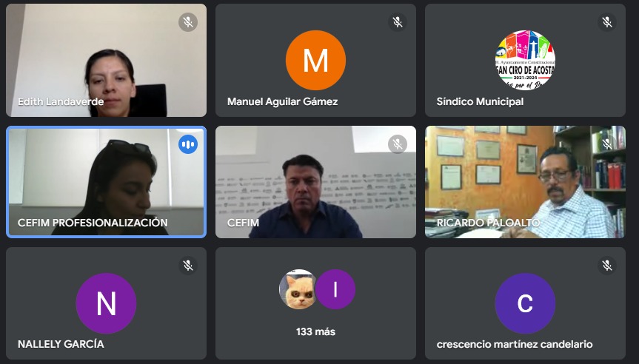Screen dimensions: 639x364
Task: Click muted mic icon on Manuel Aguilar Gámez tile
Action: [x=398, y=22]
